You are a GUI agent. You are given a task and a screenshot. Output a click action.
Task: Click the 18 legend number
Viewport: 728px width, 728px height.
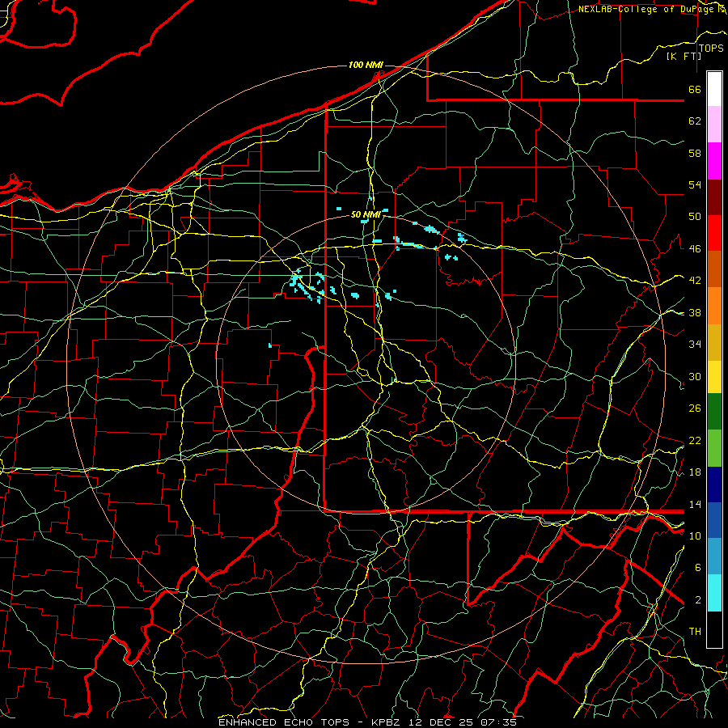[695, 472]
